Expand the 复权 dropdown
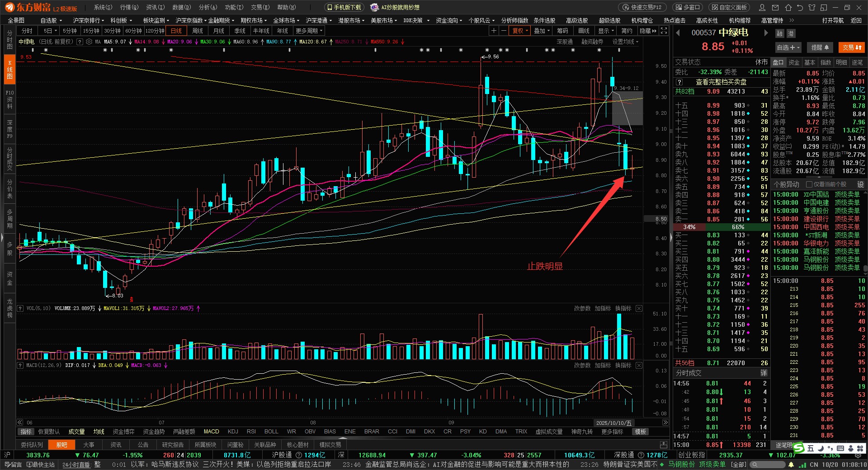The height and width of the screenshot is (470, 868). pos(520,31)
